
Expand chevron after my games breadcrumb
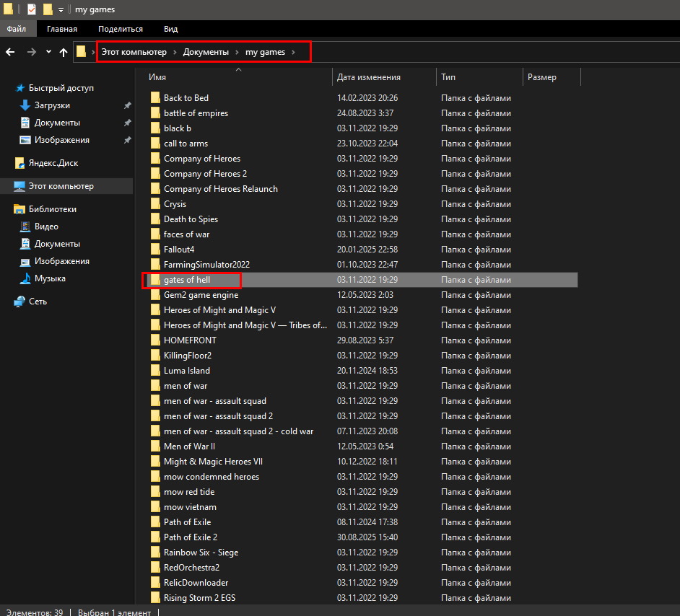pyautogui.click(x=294, y=52)
